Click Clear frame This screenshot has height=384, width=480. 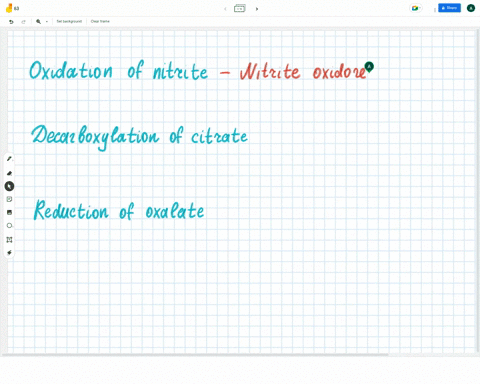100,21
